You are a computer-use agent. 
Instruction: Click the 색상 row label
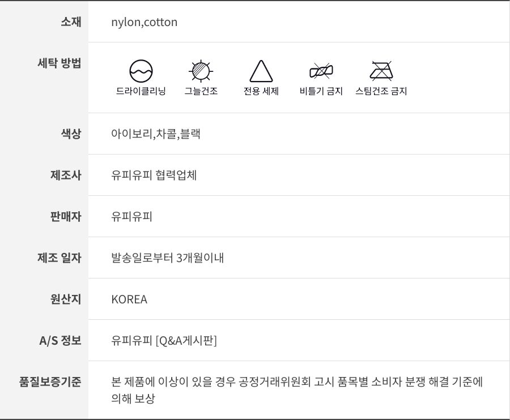[71, 134]
